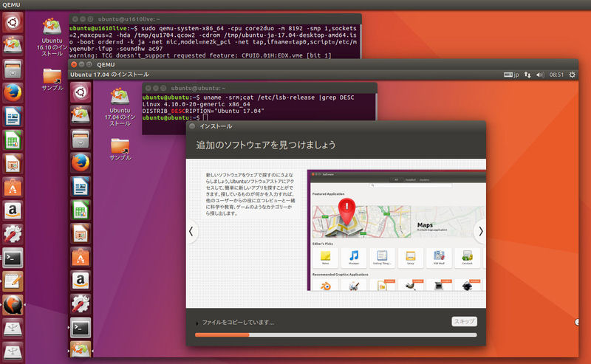Expand details beside ファイルをコピーしています
Screen dimensions: 591x364
(197, 323)
